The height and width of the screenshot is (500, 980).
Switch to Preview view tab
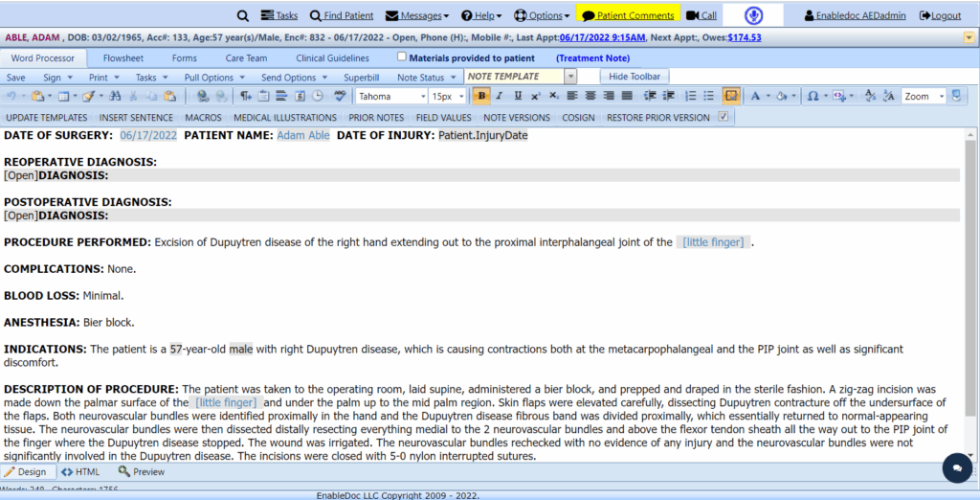click(x=142, y=472)
